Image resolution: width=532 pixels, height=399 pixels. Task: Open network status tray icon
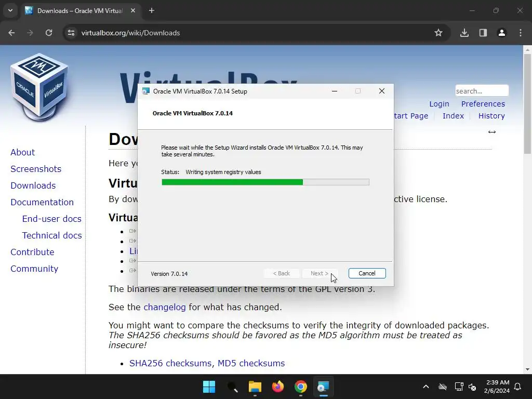click(x=459, y=387)
